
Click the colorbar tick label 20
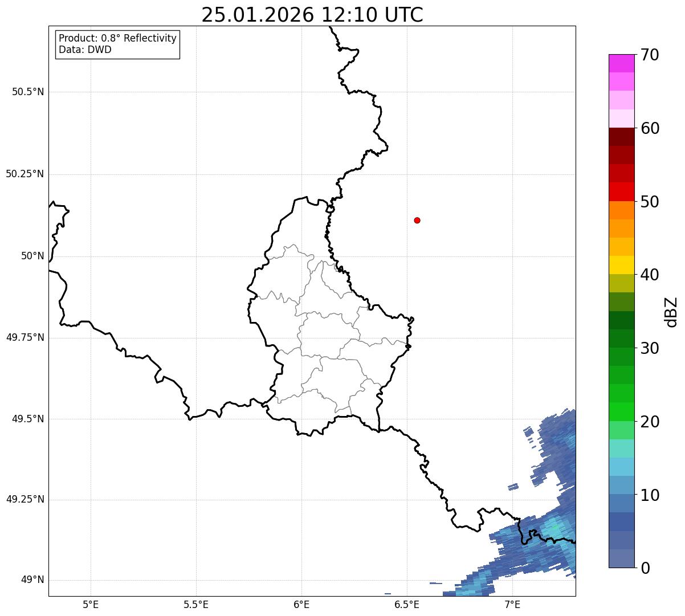(650, 422)
